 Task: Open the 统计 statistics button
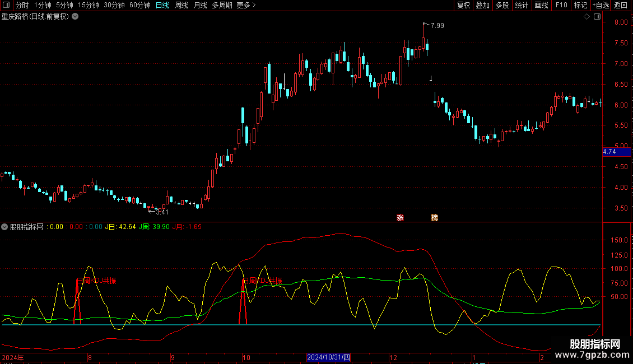pyautogui.click(x=522, y=5)
